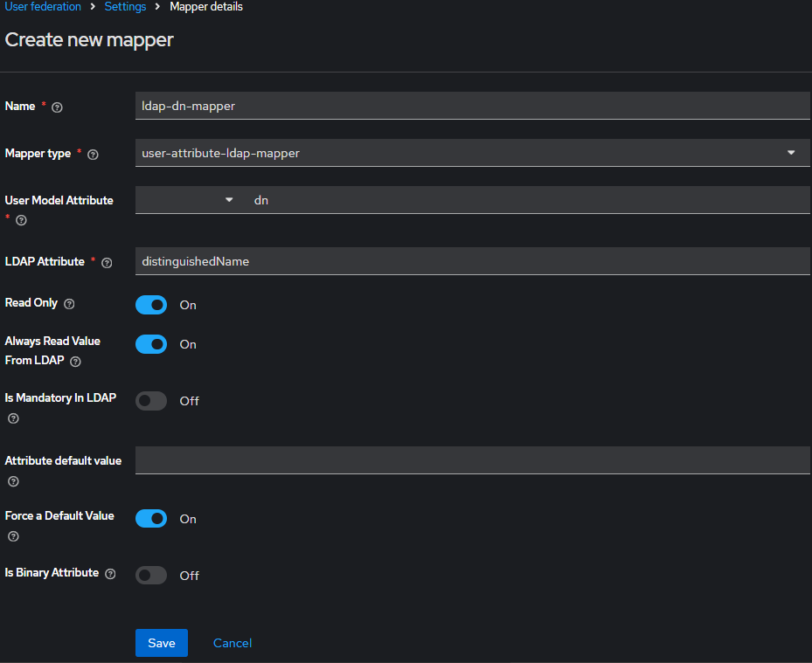Screen dimensions: 812x663
Task: Open help for Is Mandatory In LDAP
Action: (x=13, y=418)
